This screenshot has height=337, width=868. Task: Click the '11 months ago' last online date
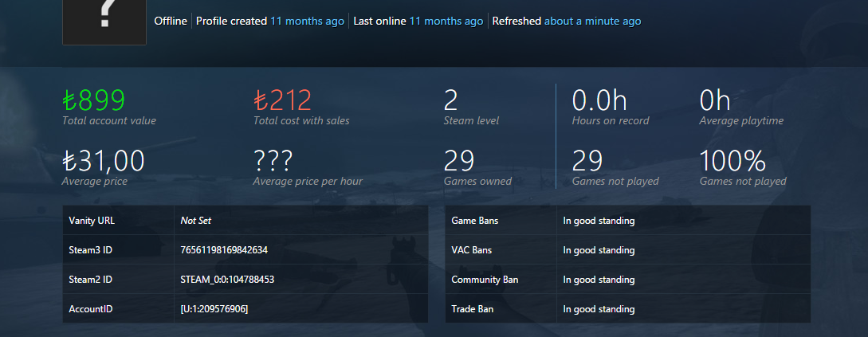446,22
